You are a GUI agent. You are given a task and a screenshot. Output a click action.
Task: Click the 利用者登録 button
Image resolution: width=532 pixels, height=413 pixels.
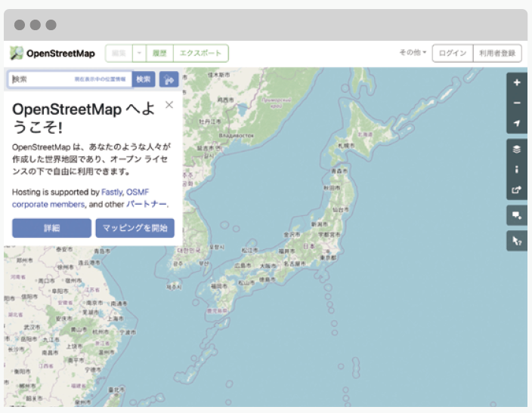tap(497, 54)
